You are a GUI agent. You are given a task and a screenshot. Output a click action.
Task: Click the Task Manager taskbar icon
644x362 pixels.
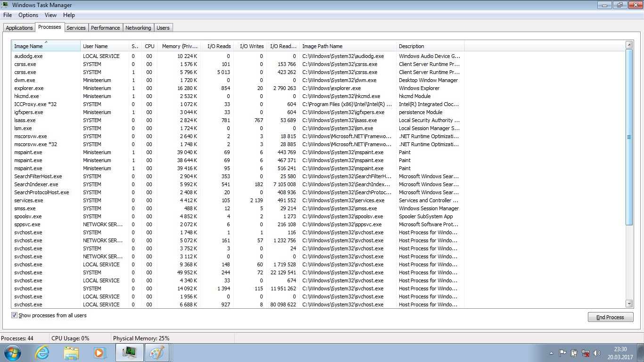click(129, 353)
